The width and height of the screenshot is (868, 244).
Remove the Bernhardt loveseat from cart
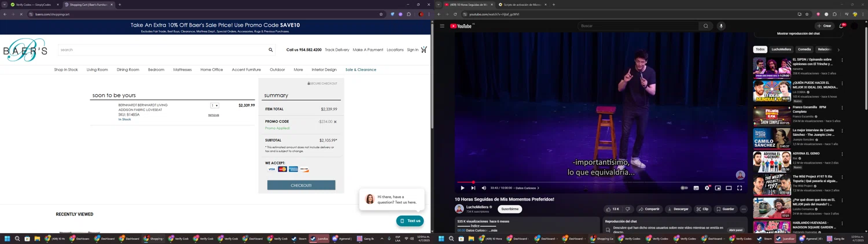(x=214, y=115)
